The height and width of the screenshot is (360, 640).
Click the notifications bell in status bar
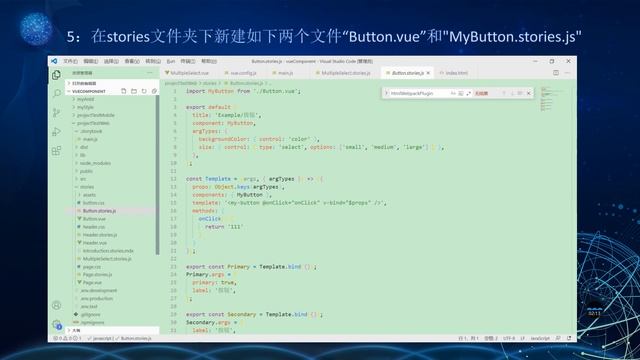click(569, 338)
